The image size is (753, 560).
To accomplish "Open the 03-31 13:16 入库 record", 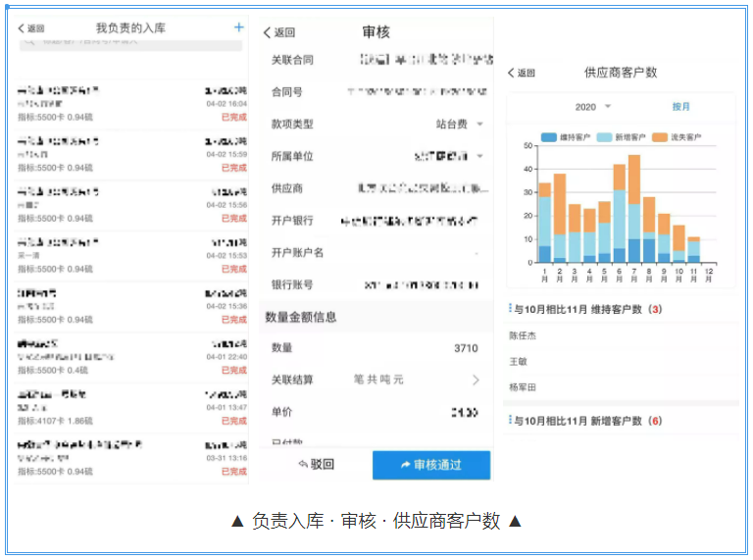I will (131, 459).
